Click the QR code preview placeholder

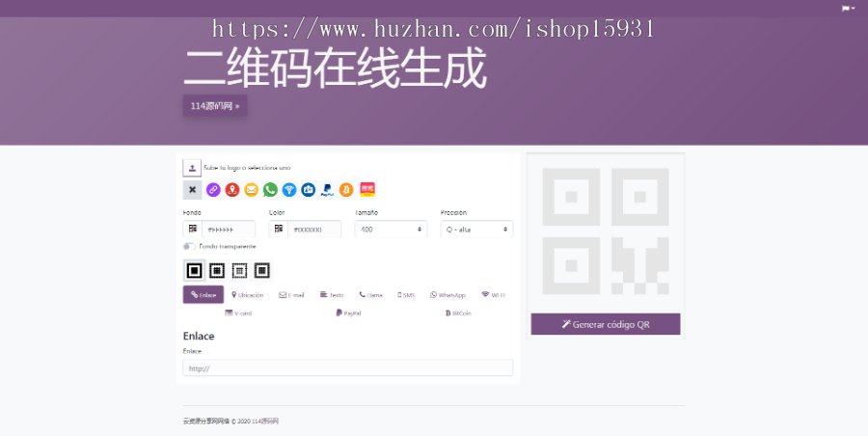coord(606,231)
